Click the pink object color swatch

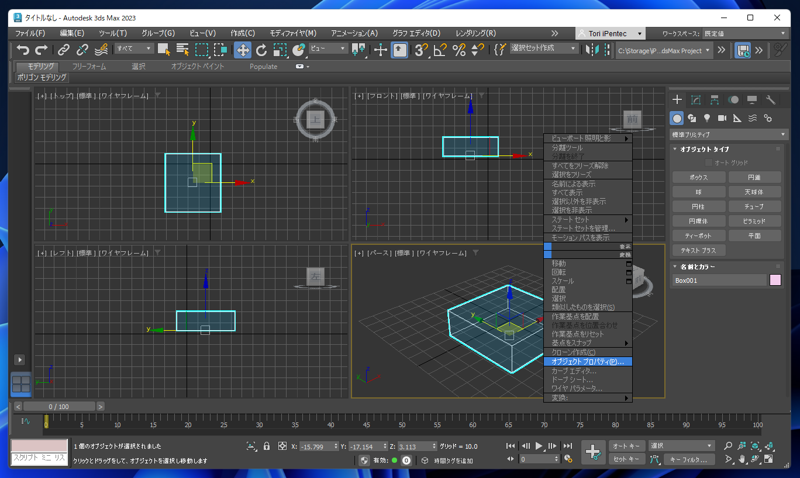[x=775, y=280]
